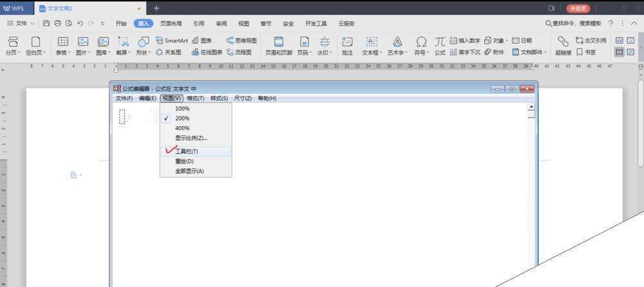644x287 pixels.
Task: Switch to the 开始 ribbon tab
Action: (x=121, y=24)
